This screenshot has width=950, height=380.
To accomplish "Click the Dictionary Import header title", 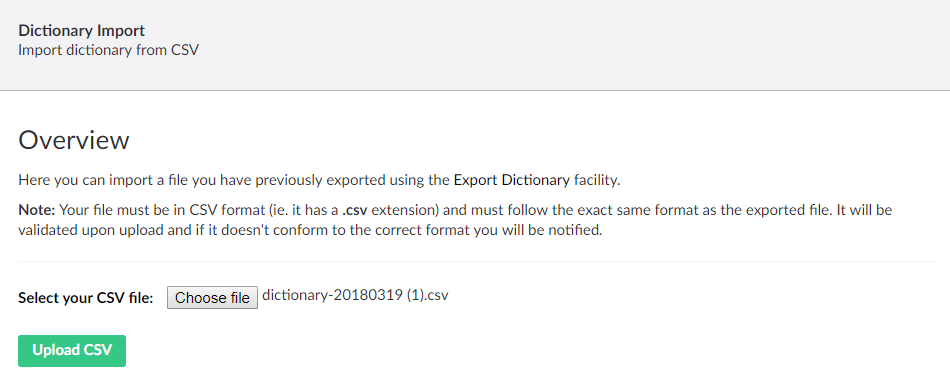I will 82,30.
